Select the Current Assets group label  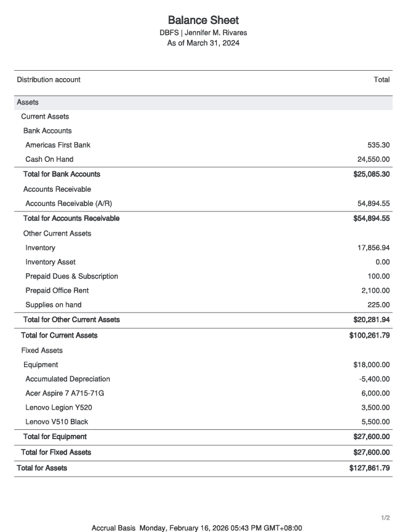tap(45, 116)
